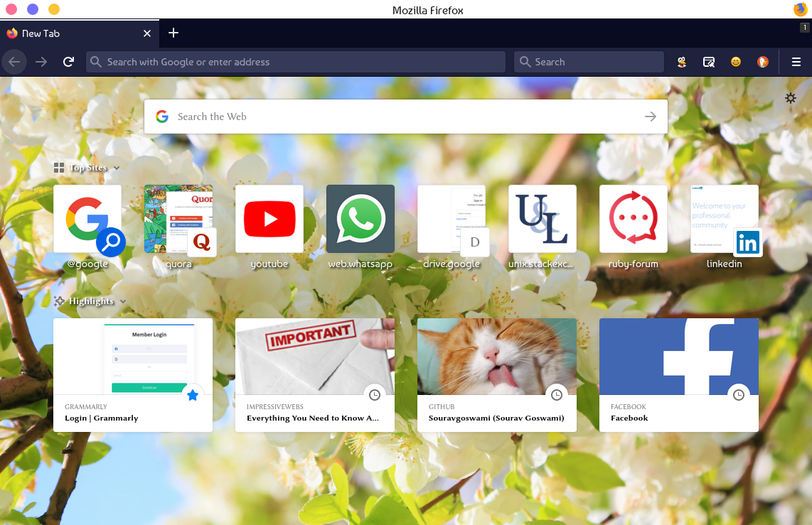Screen dimensions: 812x525
Task: Open the penguin extension icon in toolbar
Action: [682, 62]
